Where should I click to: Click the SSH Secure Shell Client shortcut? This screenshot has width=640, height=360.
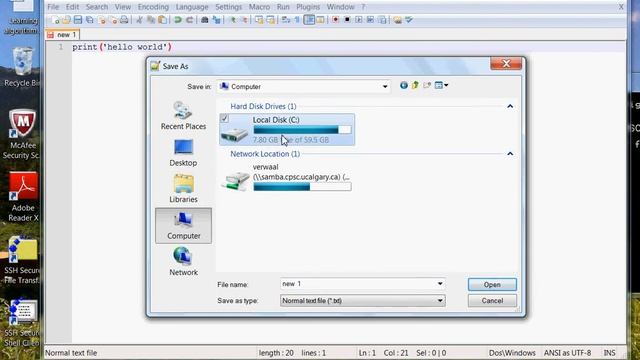(22, 323)
